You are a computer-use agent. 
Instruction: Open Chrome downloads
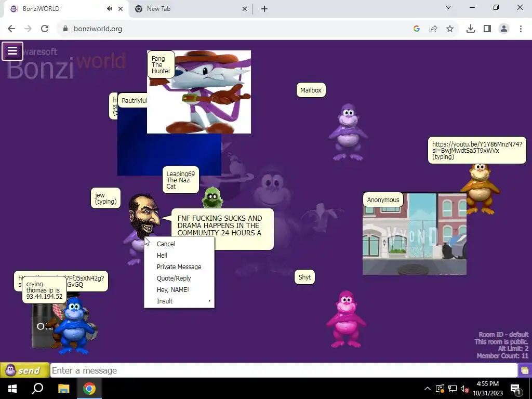pos(471,29)
